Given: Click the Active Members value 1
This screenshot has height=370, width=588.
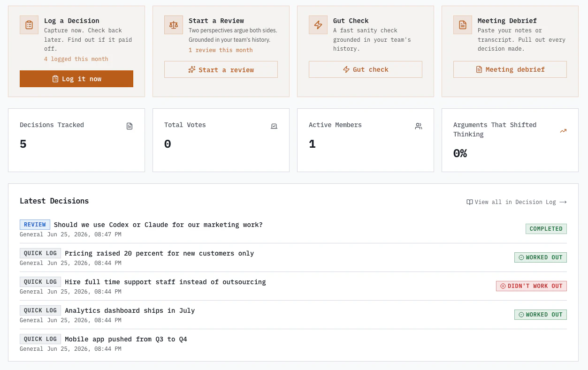Looking at the screenshot, I should pyautogui.click(x=312, y=144).
